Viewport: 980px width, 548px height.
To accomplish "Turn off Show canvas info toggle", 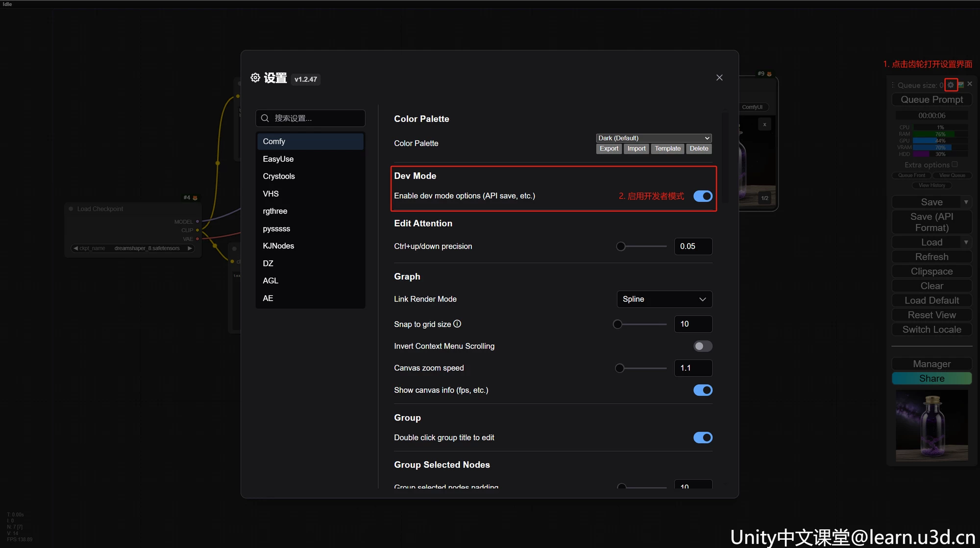I will (703, 390).
